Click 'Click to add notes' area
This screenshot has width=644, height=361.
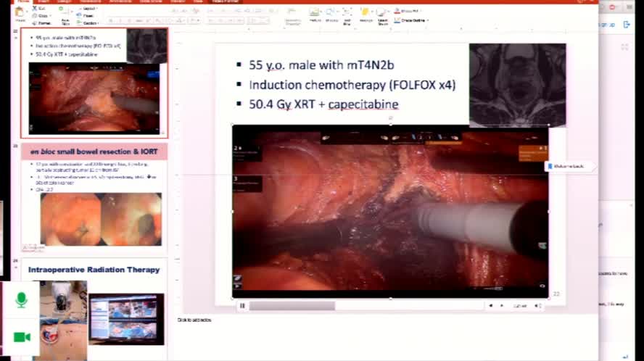tap(194, 320)
